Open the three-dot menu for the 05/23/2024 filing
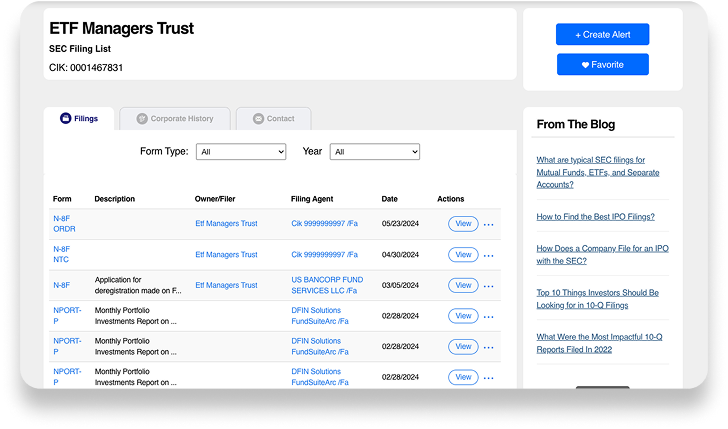The height and width of the screenshot is (429, 728). coord(489,224)
